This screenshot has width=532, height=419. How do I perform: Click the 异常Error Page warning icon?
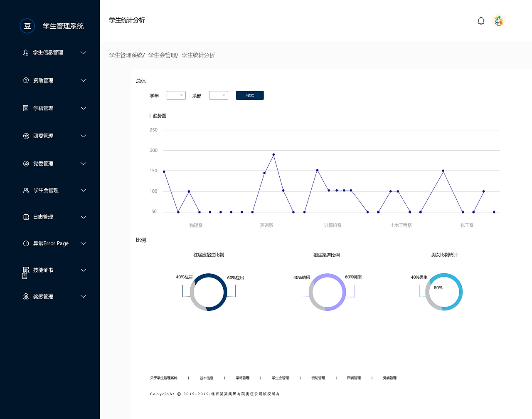click(26, 243)
